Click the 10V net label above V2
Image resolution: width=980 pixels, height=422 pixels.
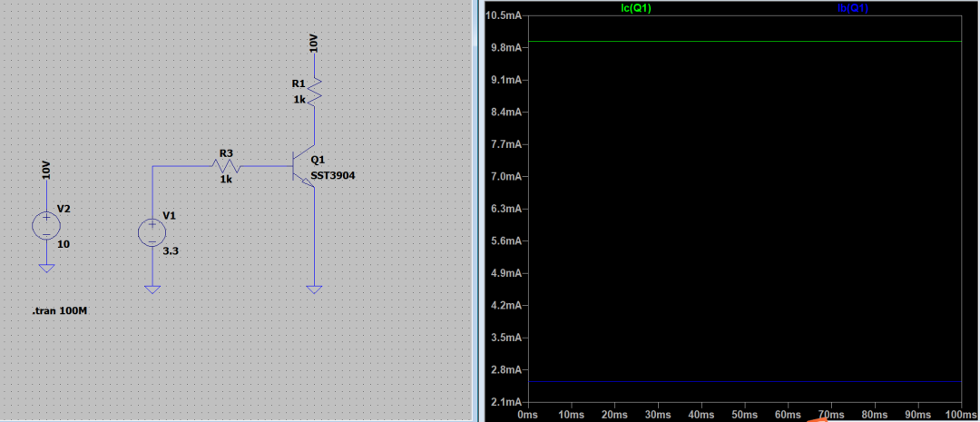pos(46,170)
